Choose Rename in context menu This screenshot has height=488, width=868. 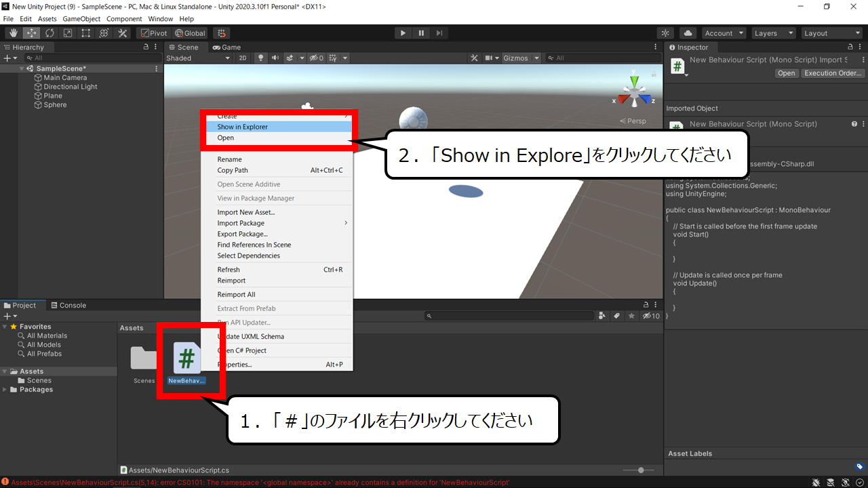(x=277, y=159)
